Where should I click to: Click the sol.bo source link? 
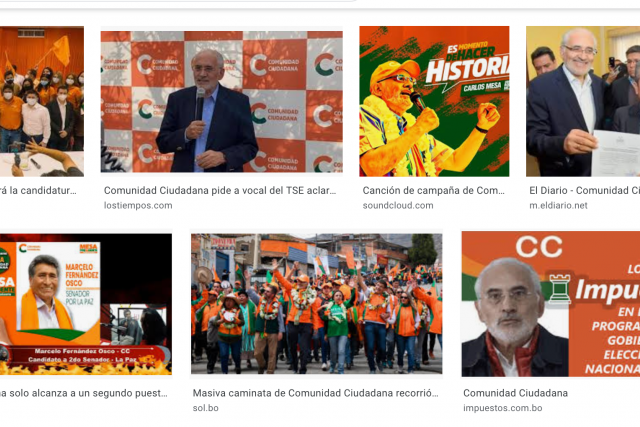(205, 408)
